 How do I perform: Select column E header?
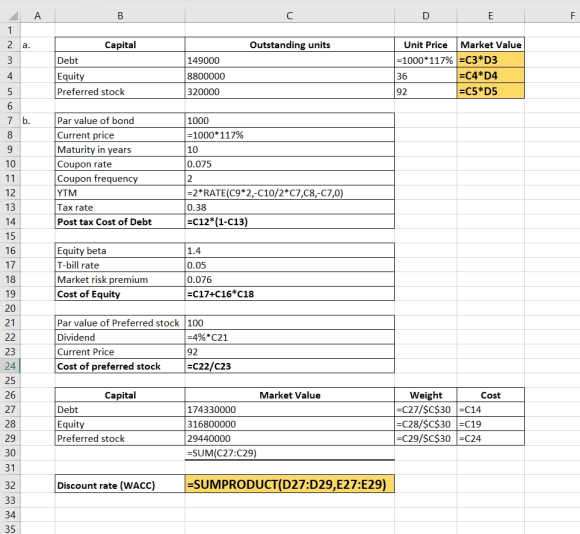click(x=490, y=16)
